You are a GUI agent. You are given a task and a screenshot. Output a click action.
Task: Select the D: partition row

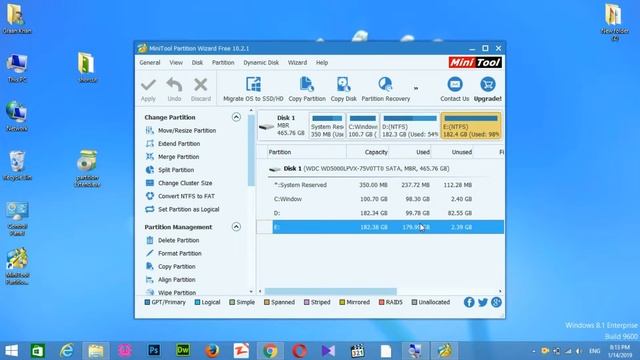[380, 213]
